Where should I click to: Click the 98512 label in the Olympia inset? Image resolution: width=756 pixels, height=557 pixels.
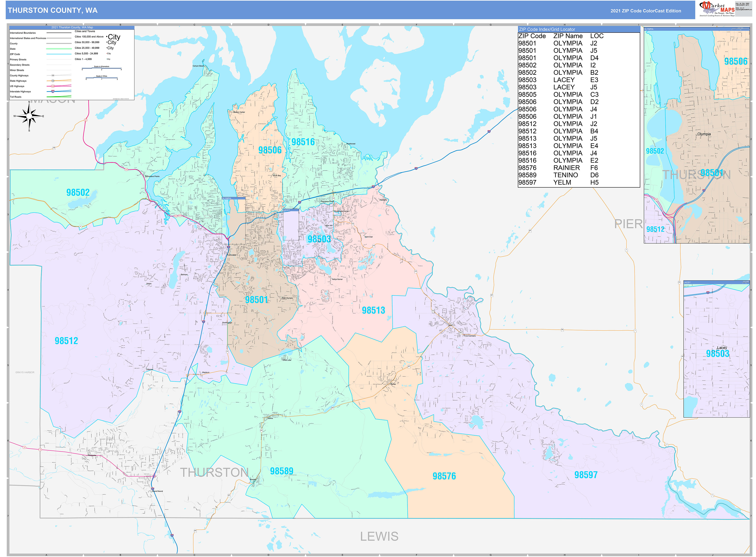(655, 229)
